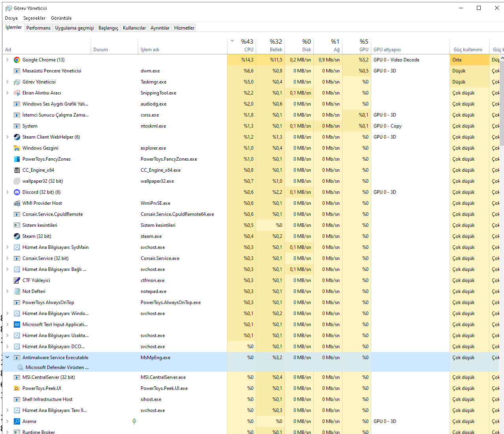Switch to the Kullanıcılar tab
504x434 pixels.
click(134, 28)
